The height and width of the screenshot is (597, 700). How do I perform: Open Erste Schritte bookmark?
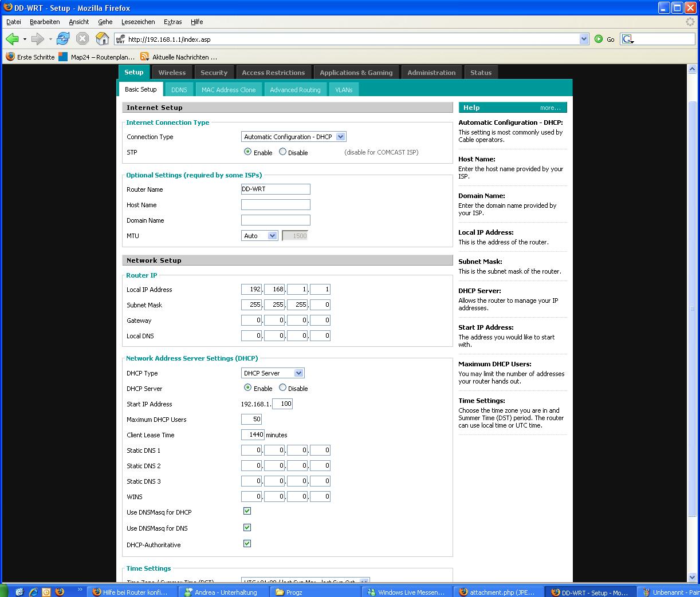30,57
